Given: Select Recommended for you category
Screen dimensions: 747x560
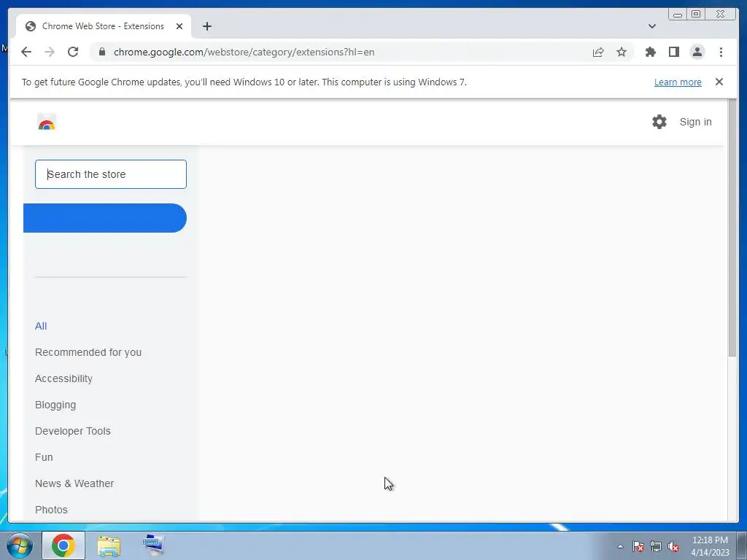Looking at the screenshot, I should (x=88, y=352).
